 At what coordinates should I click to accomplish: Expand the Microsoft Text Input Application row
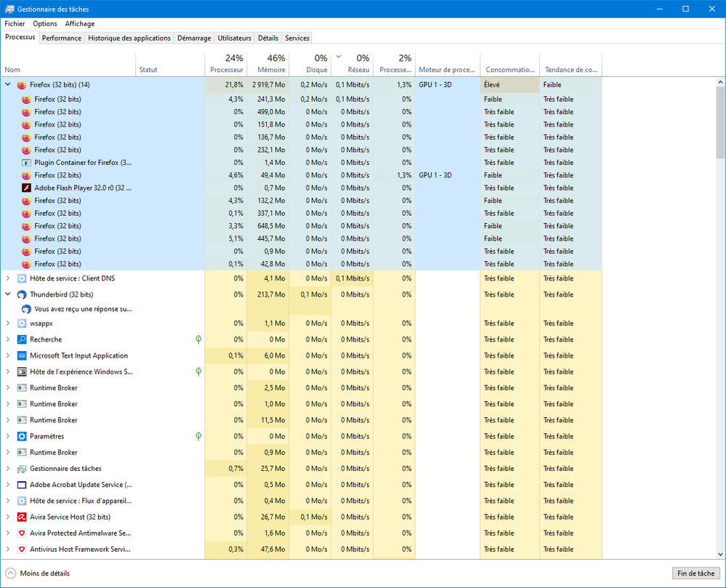click(8, 355)
